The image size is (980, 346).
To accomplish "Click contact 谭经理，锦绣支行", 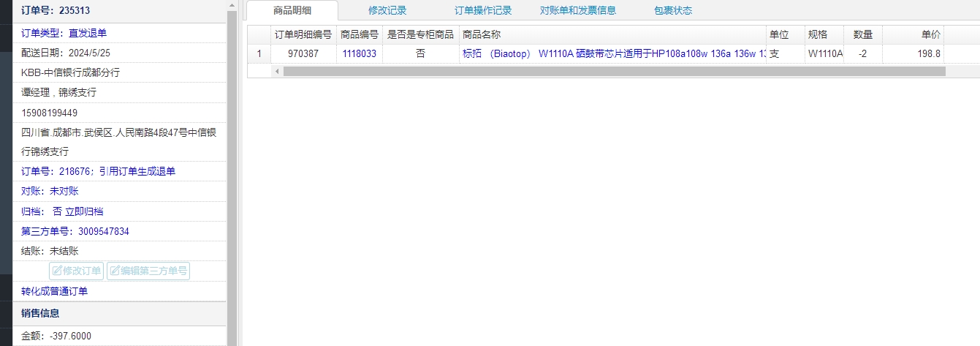I will (x=58, y=93).
